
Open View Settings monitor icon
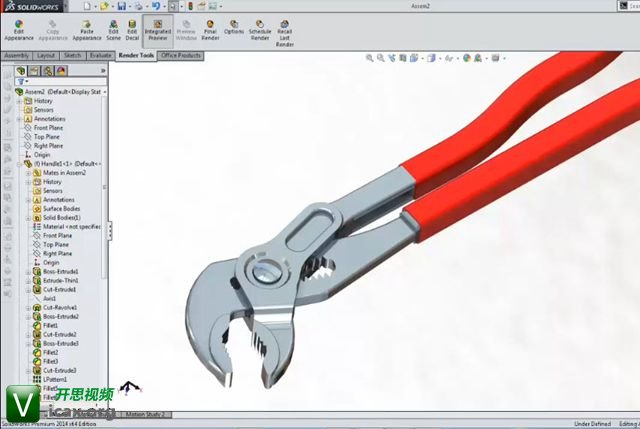coord(496,58)
